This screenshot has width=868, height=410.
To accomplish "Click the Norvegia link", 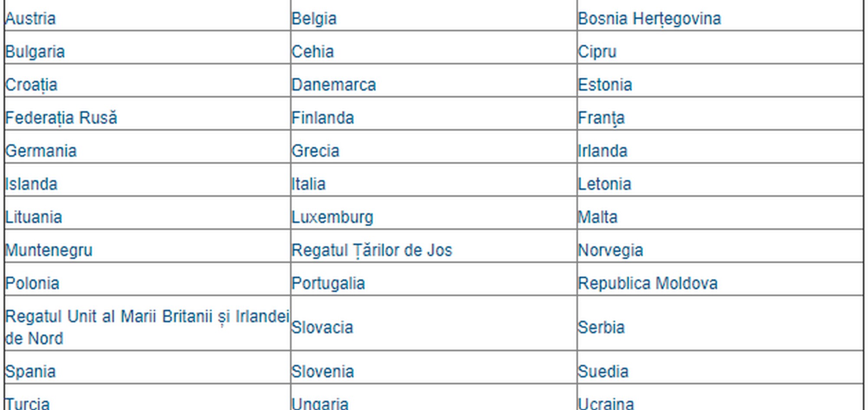I will pyautogui.click(x=610, y=250).
